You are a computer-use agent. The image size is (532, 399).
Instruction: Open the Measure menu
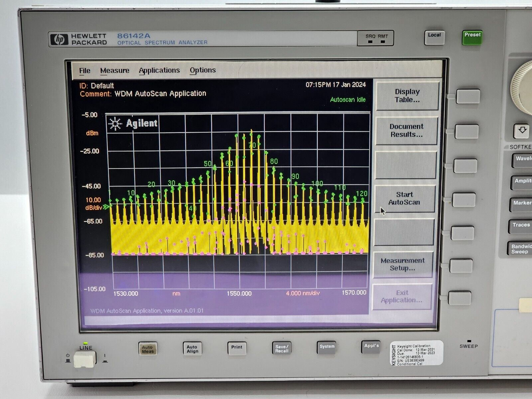(x=115, y=70)
